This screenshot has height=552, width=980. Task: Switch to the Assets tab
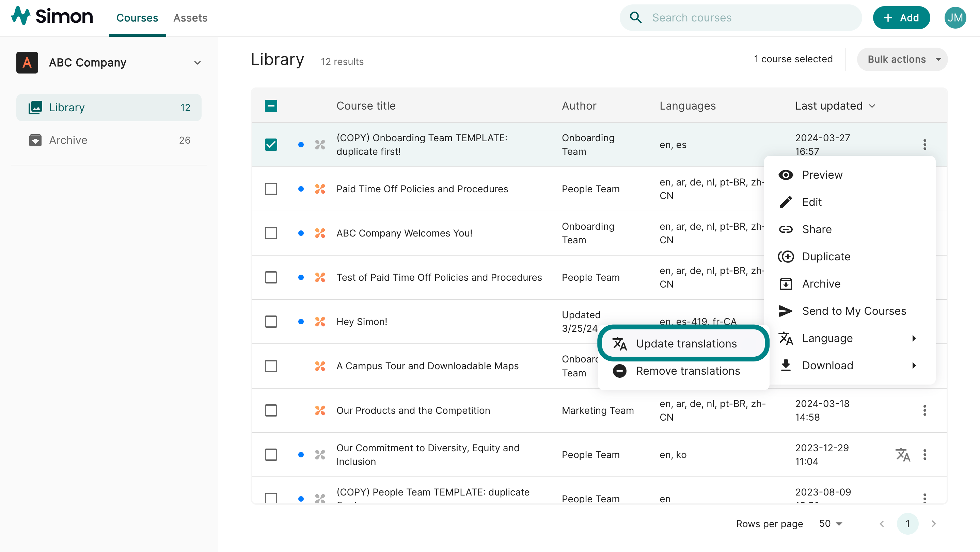click(x=190, y=18)
